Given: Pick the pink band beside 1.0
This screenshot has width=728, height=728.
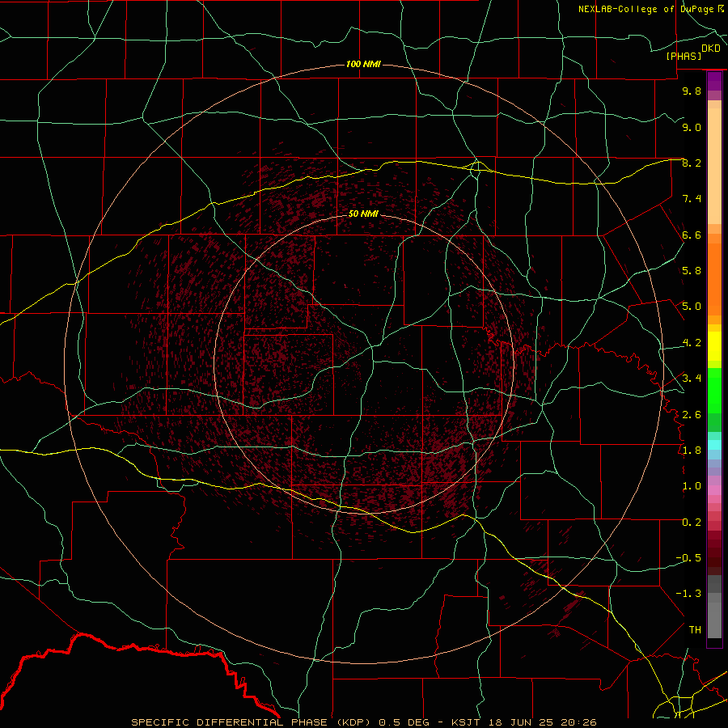Looking at the screenshot, I should coord(714,490).
